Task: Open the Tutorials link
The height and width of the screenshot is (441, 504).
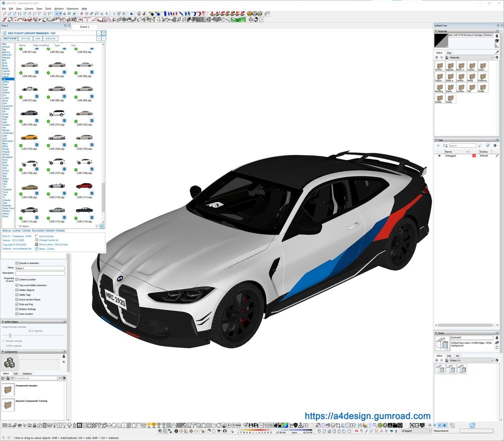Action: click(x=27, y=231)
